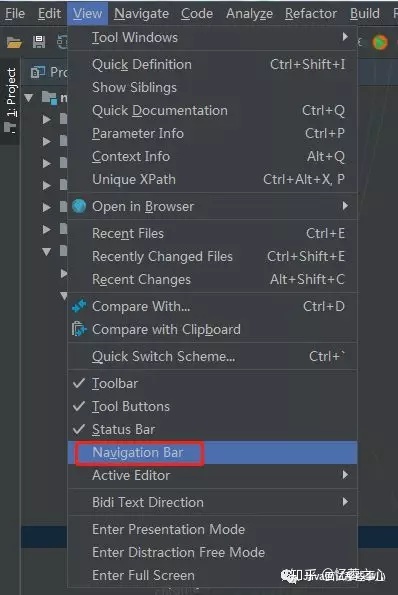Click the orange run icon in the toolbar
The height and width of the screenshot is (595, 398).
380,42
